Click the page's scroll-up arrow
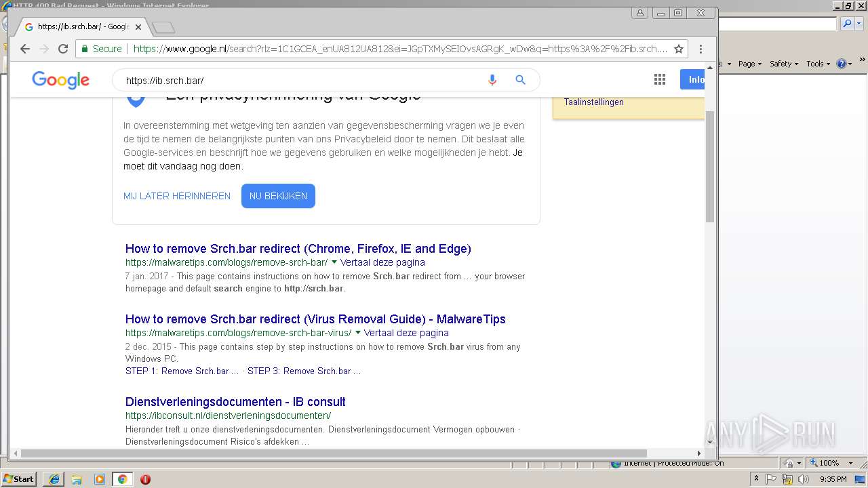The width and height of the screenshot is (868, 488). 710,67
